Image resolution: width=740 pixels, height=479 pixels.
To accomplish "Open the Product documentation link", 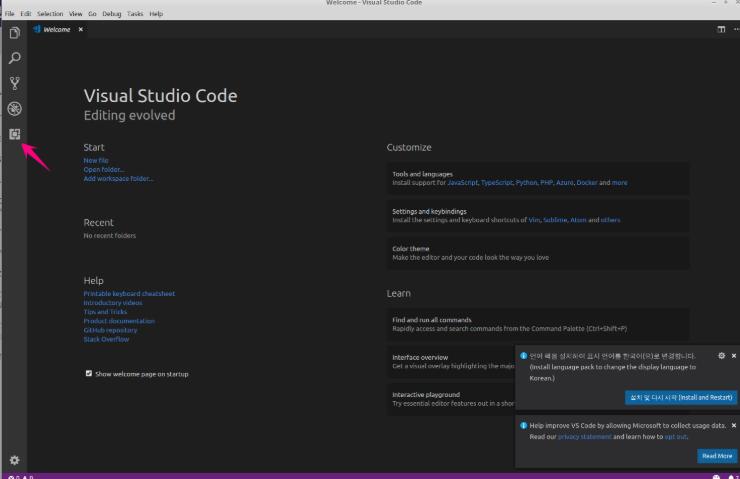I will tap(119, 321).
